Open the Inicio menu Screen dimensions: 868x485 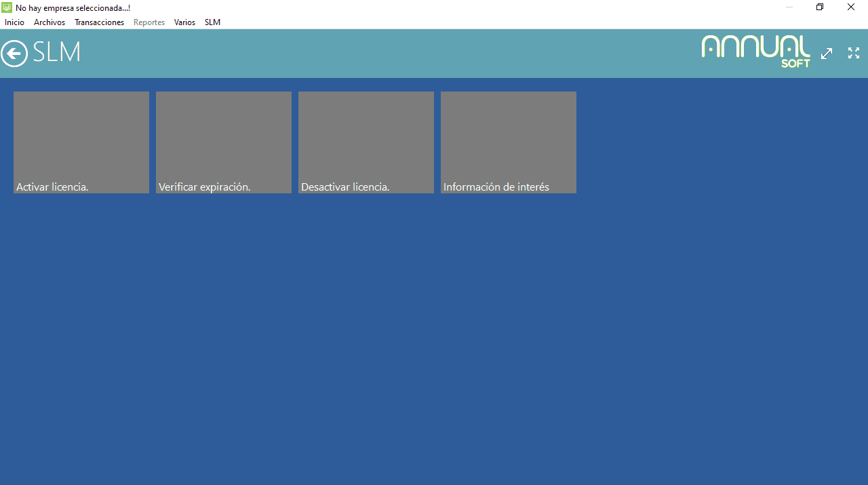point(14,22)
